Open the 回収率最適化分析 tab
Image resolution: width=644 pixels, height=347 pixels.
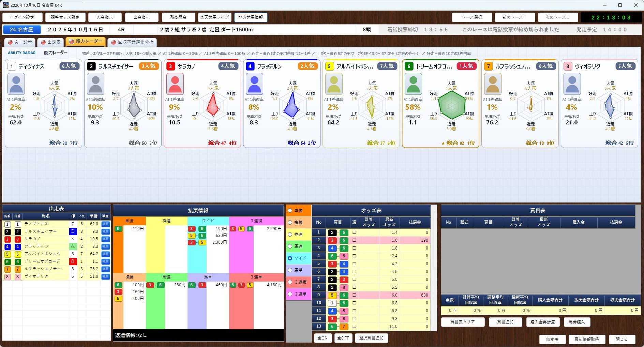132,42
